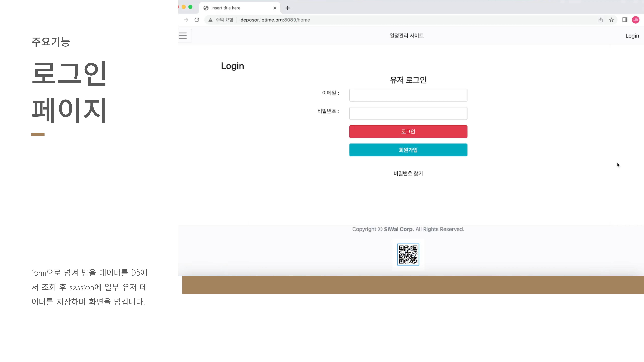Viewport: 644px width, 362px height.
Task: Click the Login link in navbar
Action: (x=632, y=36)
